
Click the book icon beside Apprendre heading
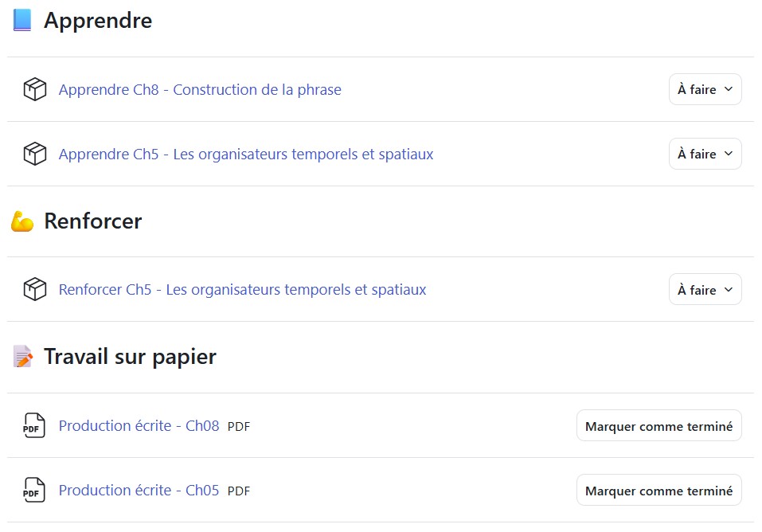[x=22, y=21]
